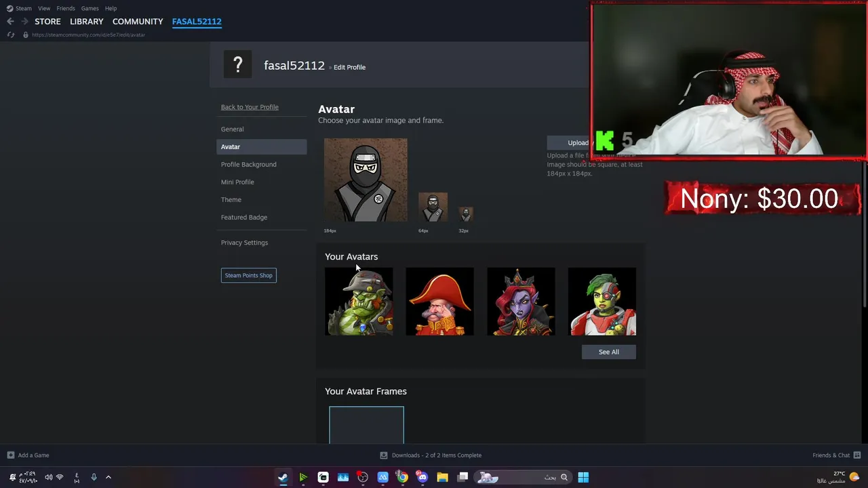Click the fasal52112 profile name heading
The image size is (868, 488).
tap(294, 66)
